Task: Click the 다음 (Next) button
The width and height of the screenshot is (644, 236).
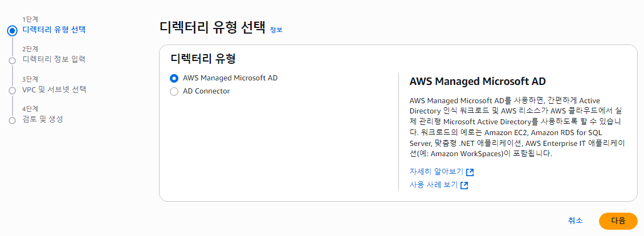Action: (x=618, y=221)
